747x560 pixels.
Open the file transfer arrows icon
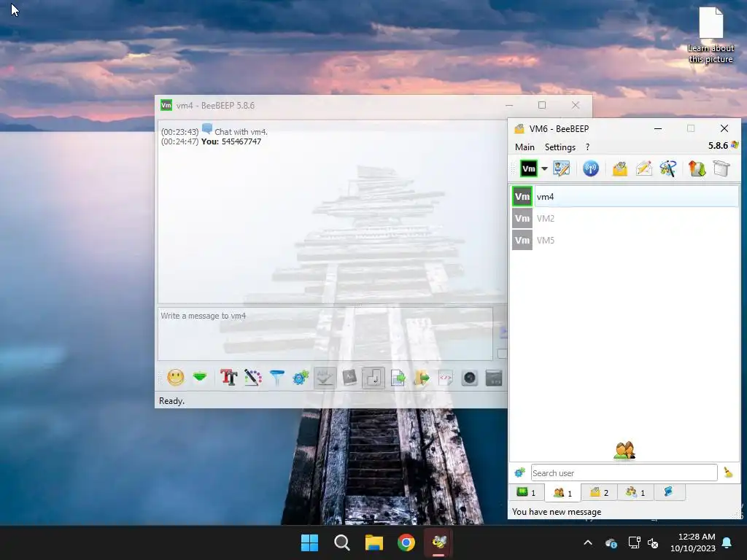pos(697,168)
